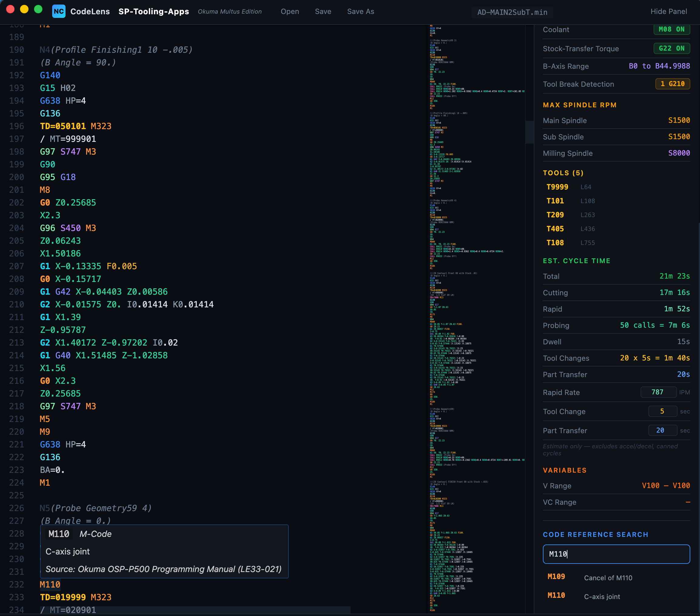The image size is (700, 616).
Task: Click the G22 ON stock-transfer torque badge
Action: pyautogui.click(x=671, y=48)
